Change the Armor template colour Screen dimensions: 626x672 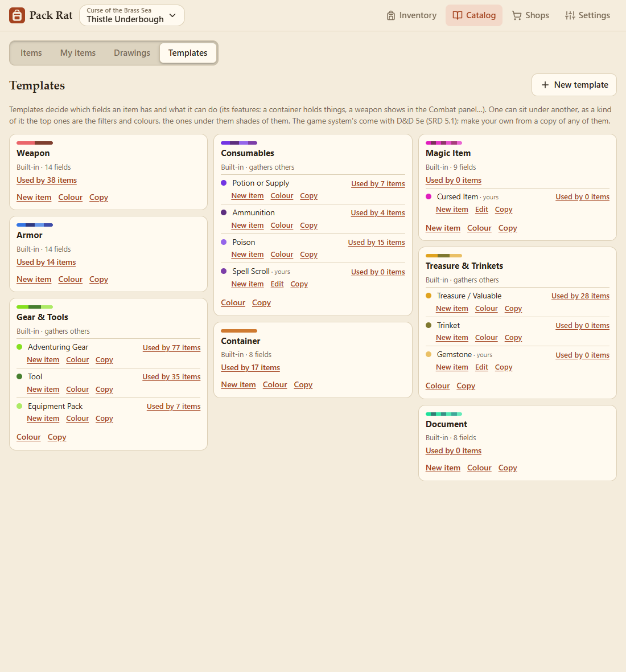pos(70,280)
